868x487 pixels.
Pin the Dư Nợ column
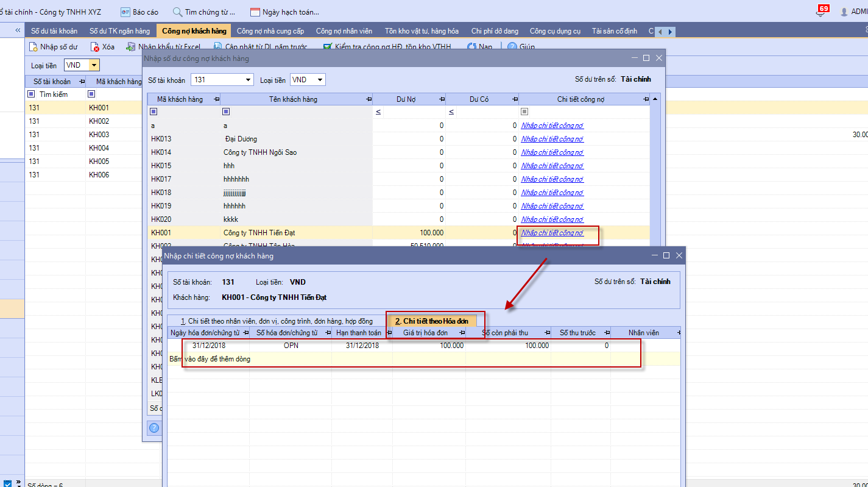pyautogui.click(x=441, y=99)
